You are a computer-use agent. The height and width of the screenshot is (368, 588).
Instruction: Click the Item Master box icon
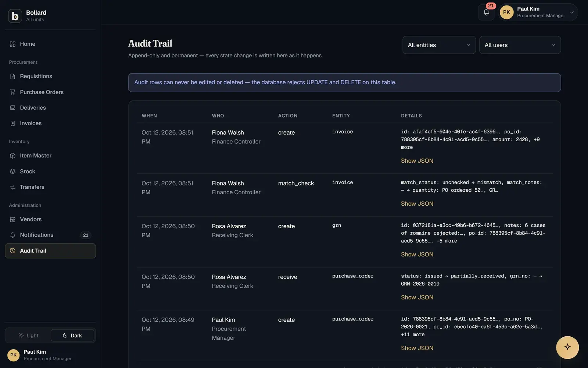[12, 156]
